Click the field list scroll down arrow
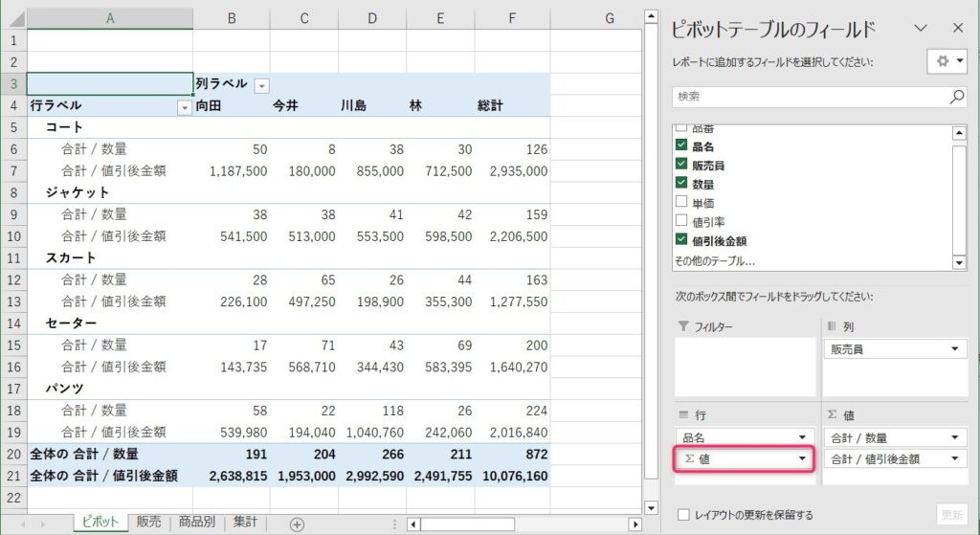This screenshot has width=980, height=535. [x=959, y=262]
